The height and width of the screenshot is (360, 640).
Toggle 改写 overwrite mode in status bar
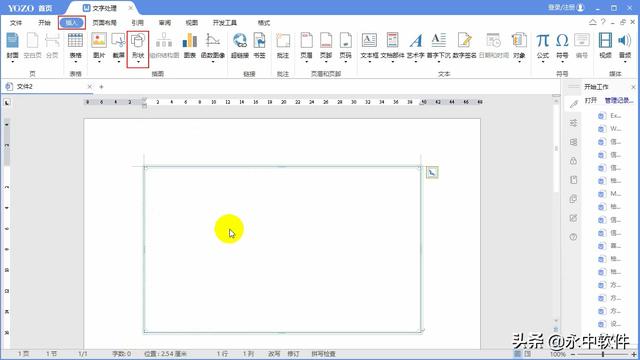274,354
